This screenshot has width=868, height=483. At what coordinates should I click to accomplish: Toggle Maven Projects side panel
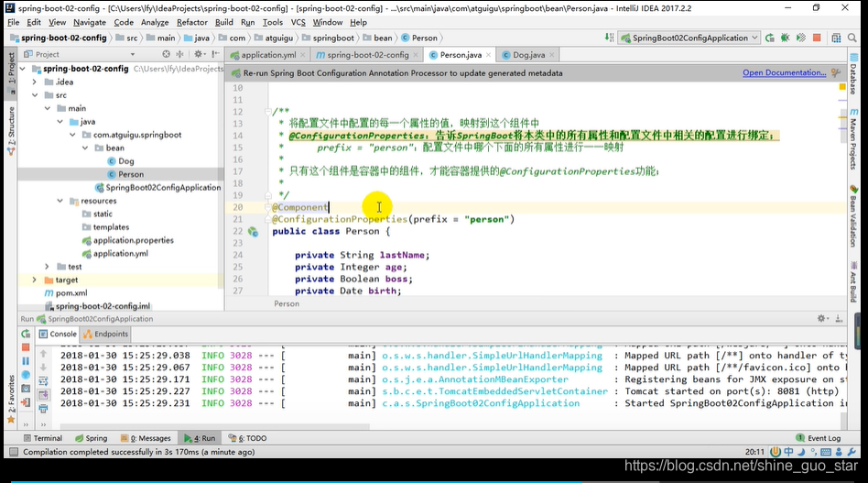pyautogui.click(x=853, y=141)
